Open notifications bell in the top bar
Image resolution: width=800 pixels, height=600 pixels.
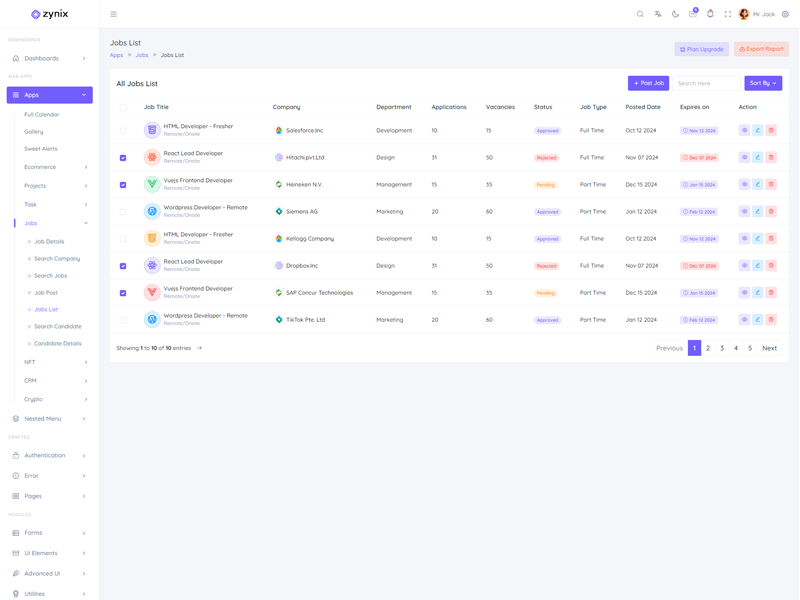(x=710, y=14)
